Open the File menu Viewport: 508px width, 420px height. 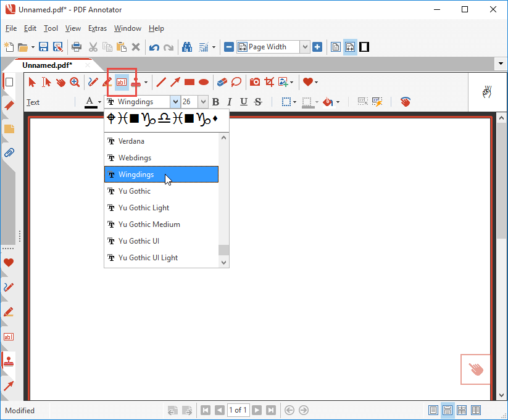(x=11, y=28)
